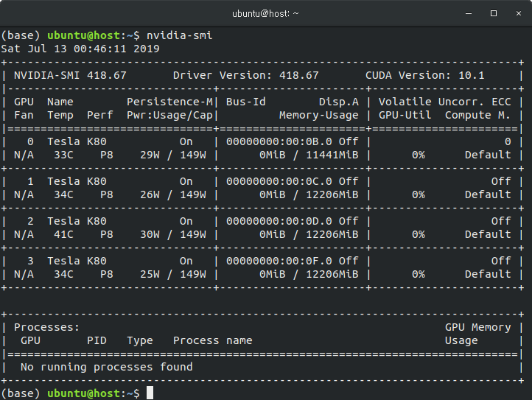The width and height of the screenshot is (532, 400).
Task: Click the 26W / 149W power reading
Action: (x=173, y=194)
